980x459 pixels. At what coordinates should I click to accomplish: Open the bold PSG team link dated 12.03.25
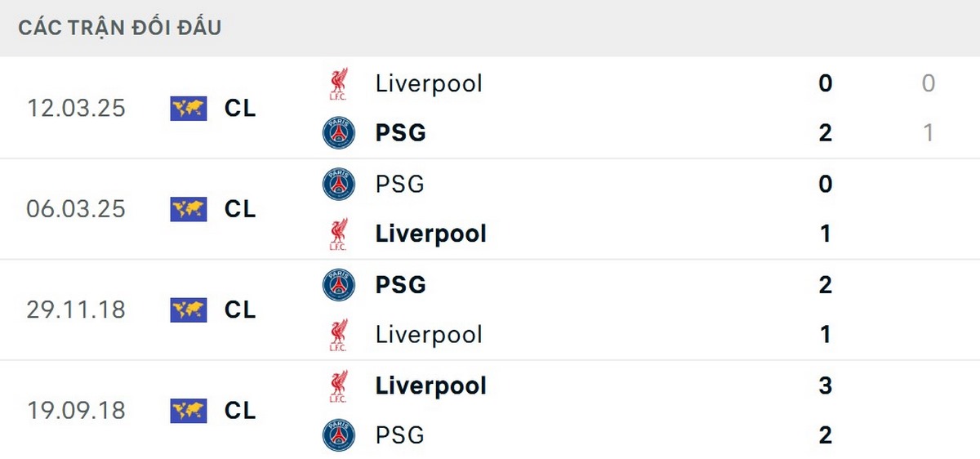400,133
